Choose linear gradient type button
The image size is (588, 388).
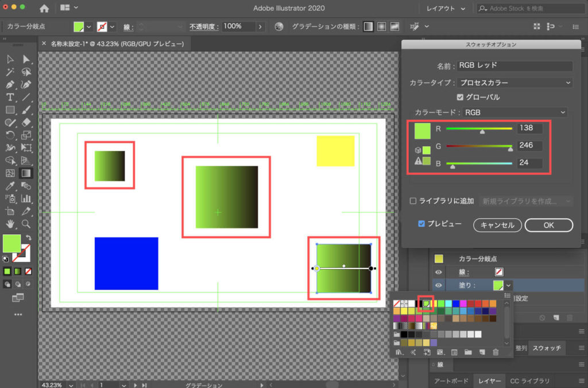(x=368, y=26)
